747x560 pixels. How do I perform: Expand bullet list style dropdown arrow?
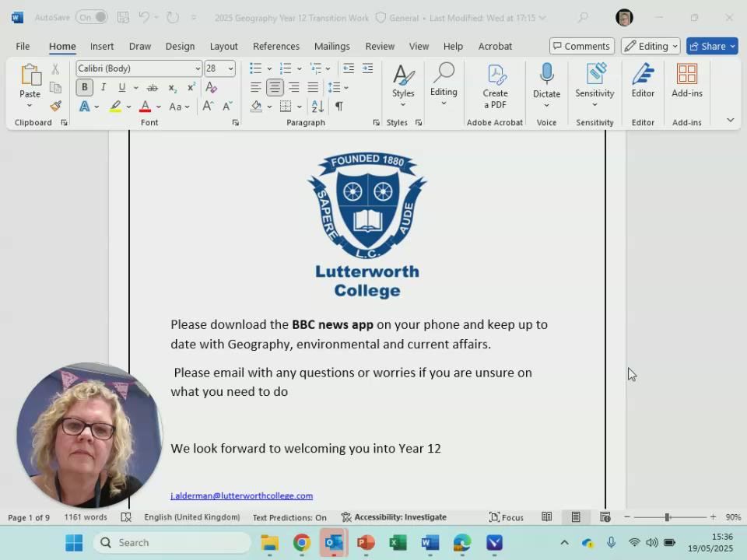pyautogui.click(x=269, y=68)
